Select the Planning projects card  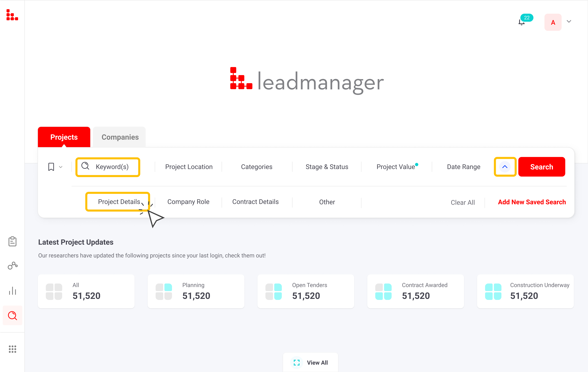point(196,291)
